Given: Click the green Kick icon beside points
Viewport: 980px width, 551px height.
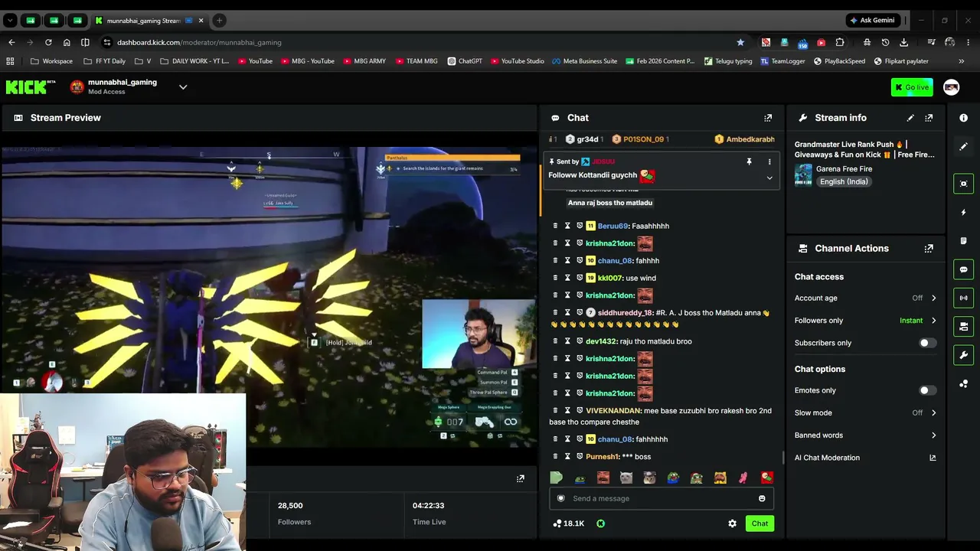Looking at the screenshot, I should click(x=600, y=523).
